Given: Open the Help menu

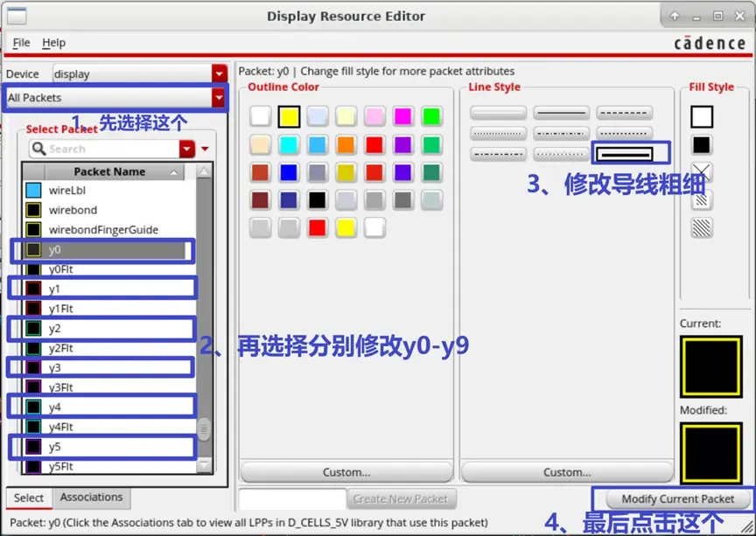Looking at the screenshot, I should (x=53, y=43).
